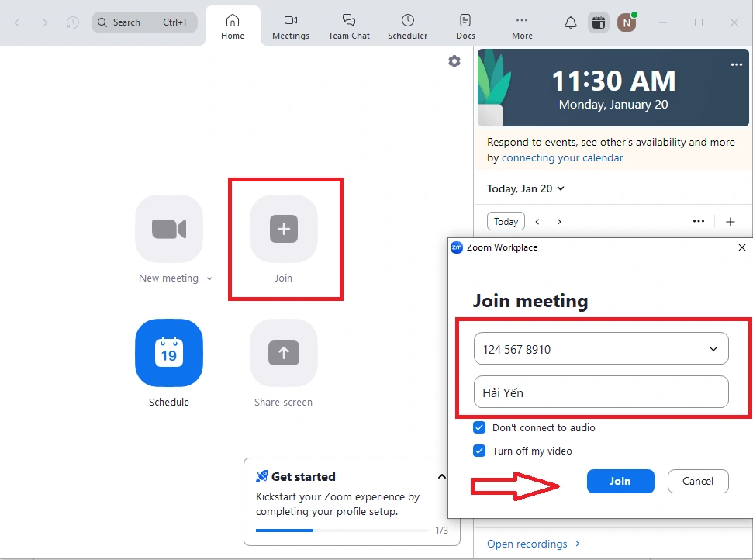
Task: Click the name field containing Hải Yến
Action: 601,392
